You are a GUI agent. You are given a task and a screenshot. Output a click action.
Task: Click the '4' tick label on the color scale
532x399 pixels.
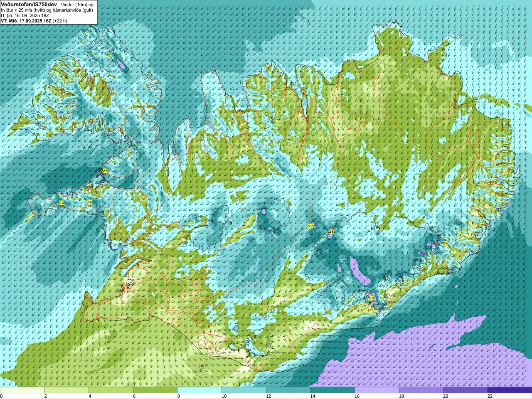pos(90,396)
